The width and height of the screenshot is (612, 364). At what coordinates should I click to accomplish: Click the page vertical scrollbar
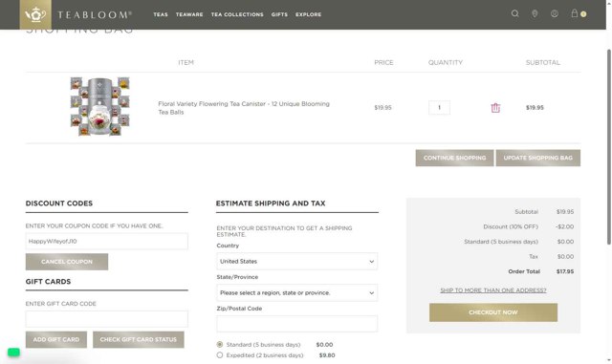609,147
